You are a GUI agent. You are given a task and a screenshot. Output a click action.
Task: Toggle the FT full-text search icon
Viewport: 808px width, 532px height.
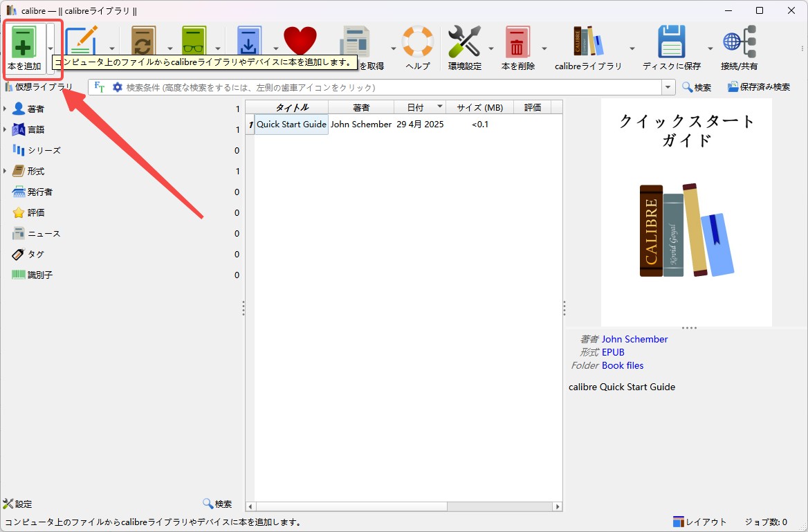tap(99, 87)
